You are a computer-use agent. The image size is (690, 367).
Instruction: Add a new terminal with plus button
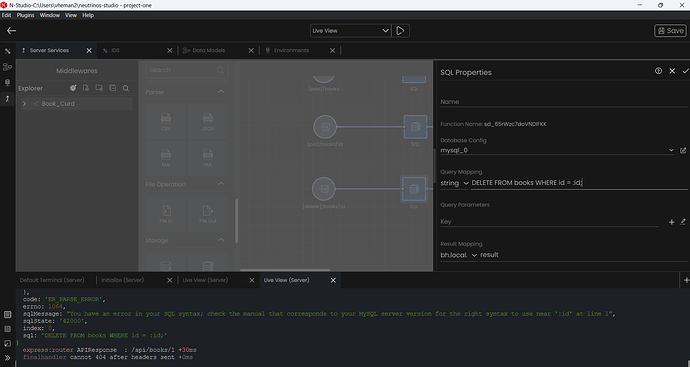click(686, 280)
